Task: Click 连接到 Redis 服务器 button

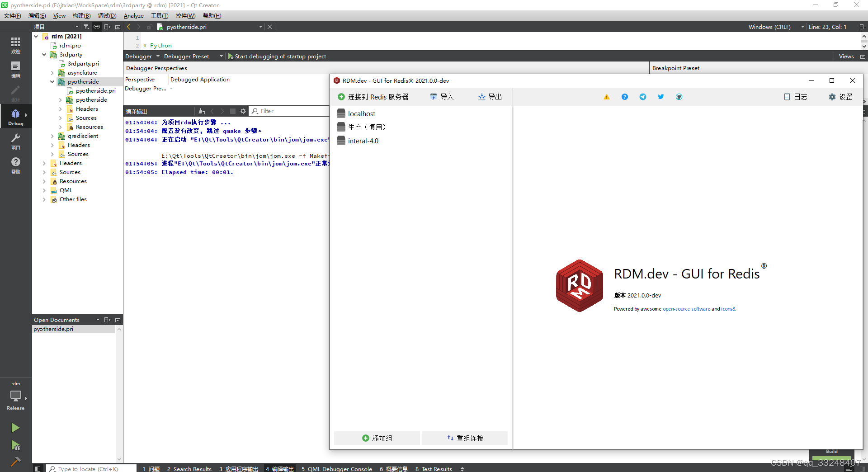Action: click(x=373, y=97)
